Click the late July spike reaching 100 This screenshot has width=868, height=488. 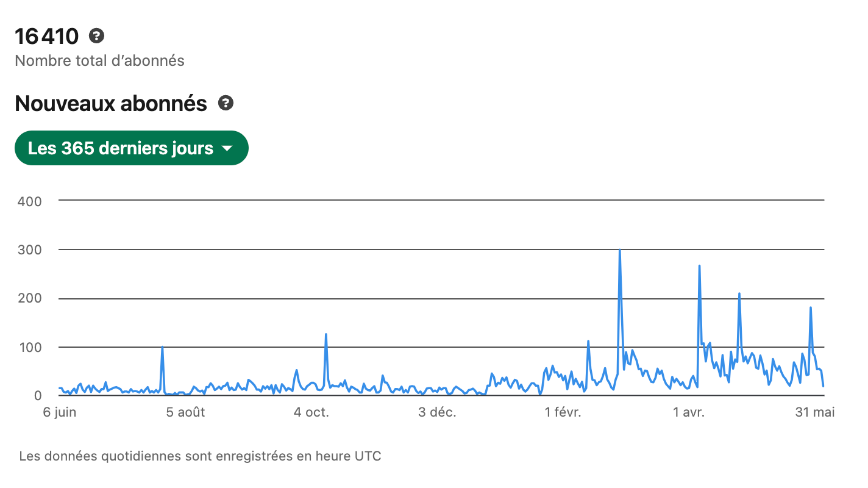coord(162,347)
